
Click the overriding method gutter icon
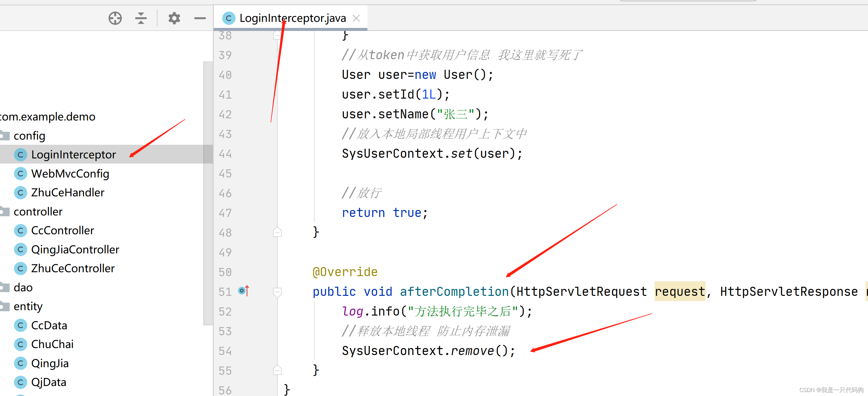coord(243,291)
